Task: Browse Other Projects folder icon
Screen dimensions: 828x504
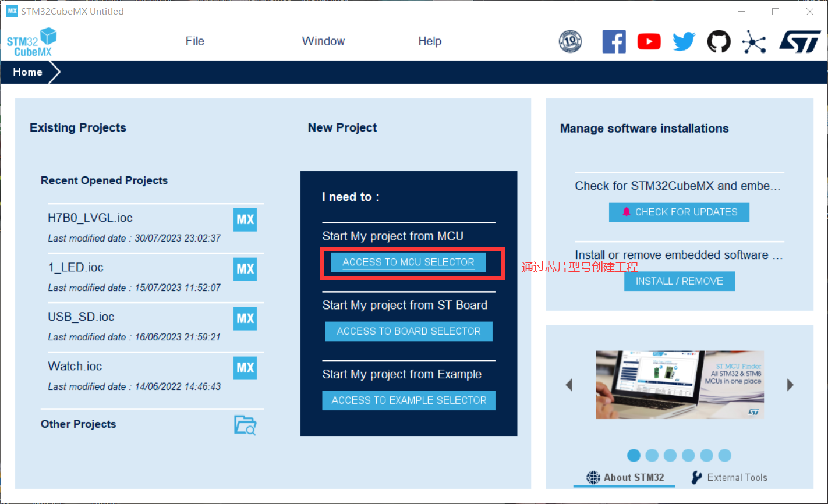Action: click(x=245, y=425)
